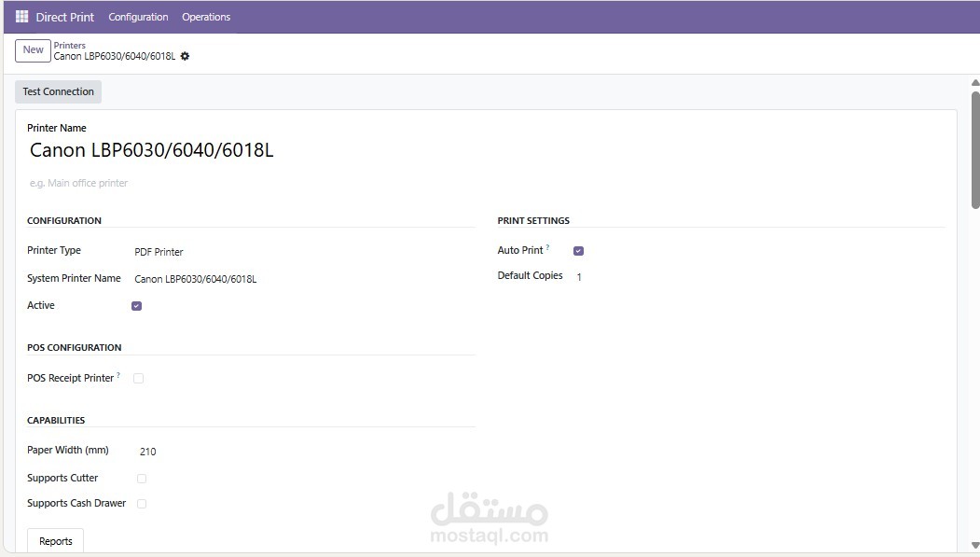Open the Operations menu
Viewport: 980px width, 557px height.
coord(206,17)
